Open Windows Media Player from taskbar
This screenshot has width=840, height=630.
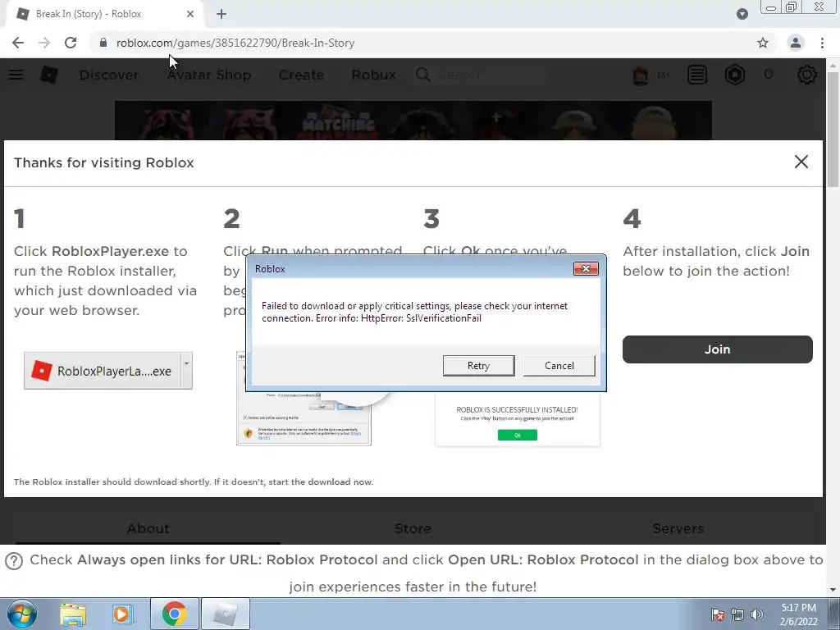(x=121, y=614)
